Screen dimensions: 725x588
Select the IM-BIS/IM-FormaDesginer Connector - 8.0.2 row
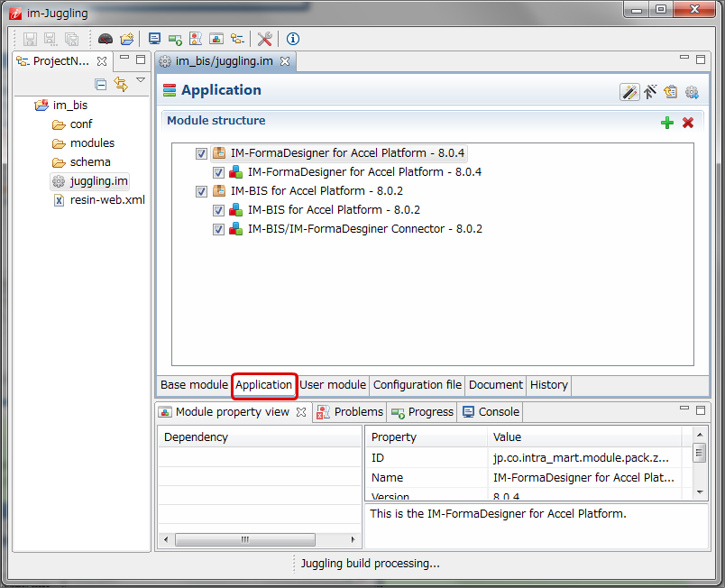[x=365, y=229]
